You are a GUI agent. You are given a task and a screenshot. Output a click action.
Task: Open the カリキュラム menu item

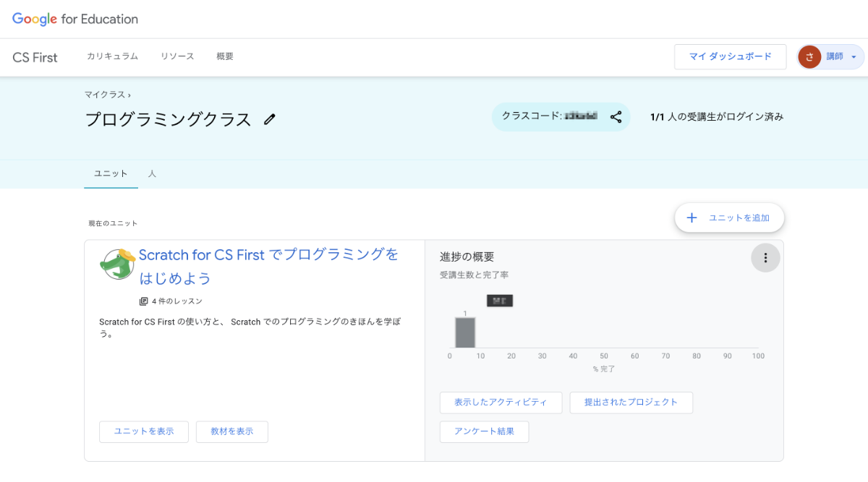tap(112, 56)
